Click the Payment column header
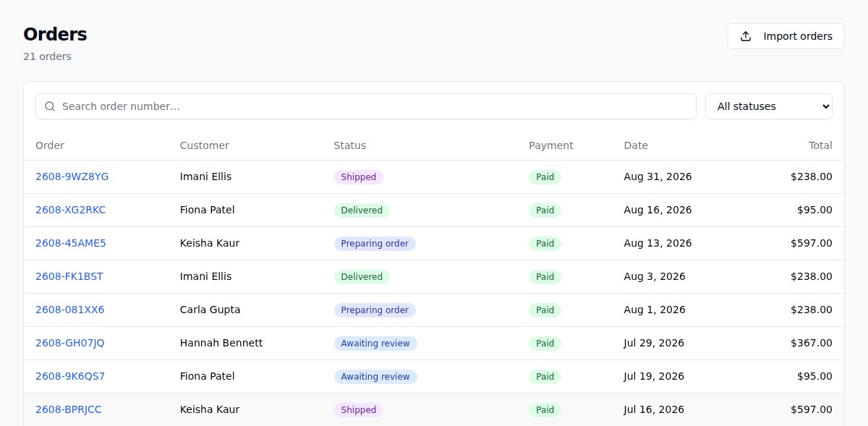The image size is (868, 426). pyautogui.click(x=551, y=145)
